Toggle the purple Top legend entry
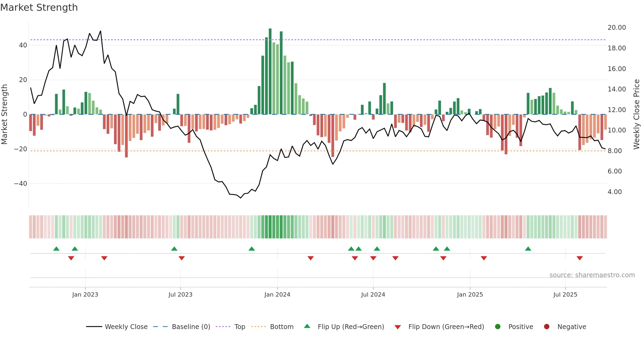Screen dimensions: 644x362 pos(230,327)
